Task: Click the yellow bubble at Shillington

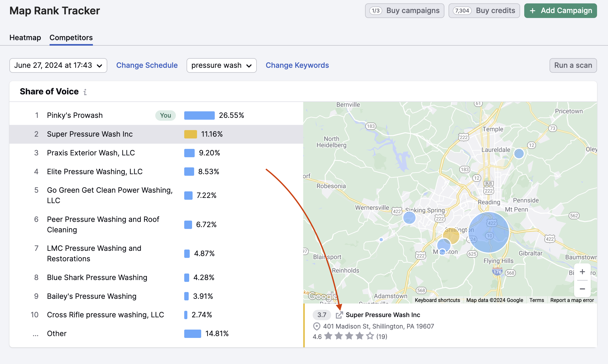Action: click(451, 236)
